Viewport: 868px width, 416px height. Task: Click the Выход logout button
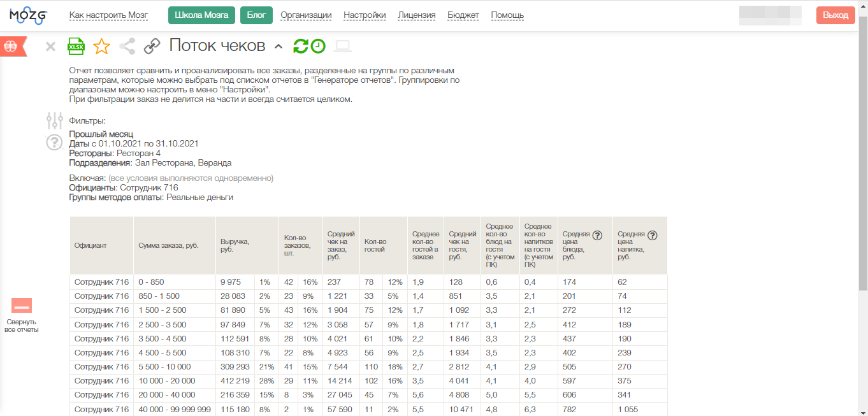835,15
